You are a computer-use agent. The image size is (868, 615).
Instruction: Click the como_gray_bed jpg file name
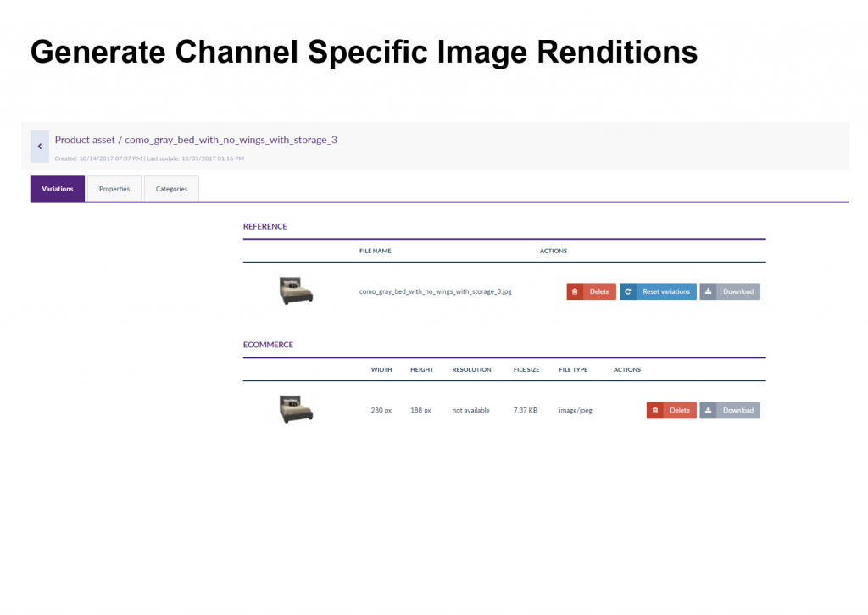pyautogui.click(x=435, y=291)
